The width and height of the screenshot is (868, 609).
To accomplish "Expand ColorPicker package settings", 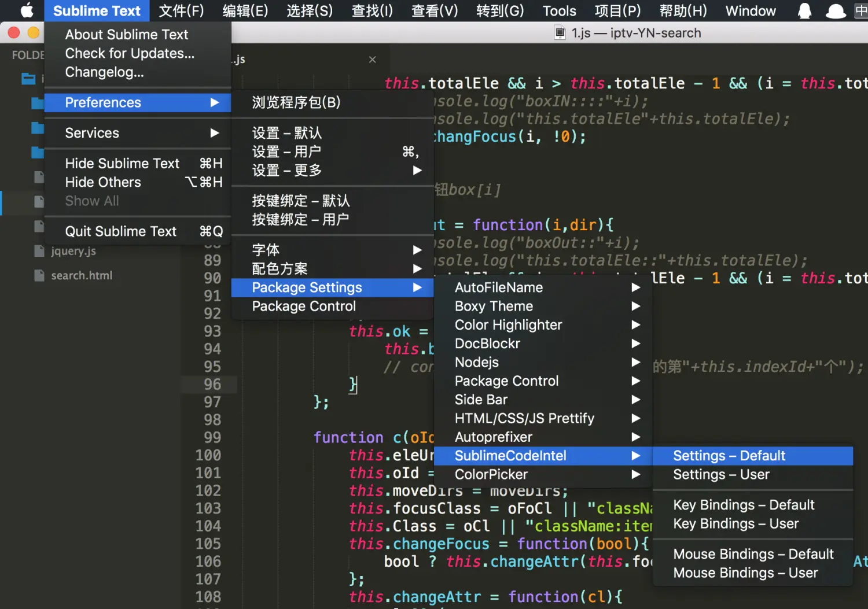I will [x=543, y=475].
